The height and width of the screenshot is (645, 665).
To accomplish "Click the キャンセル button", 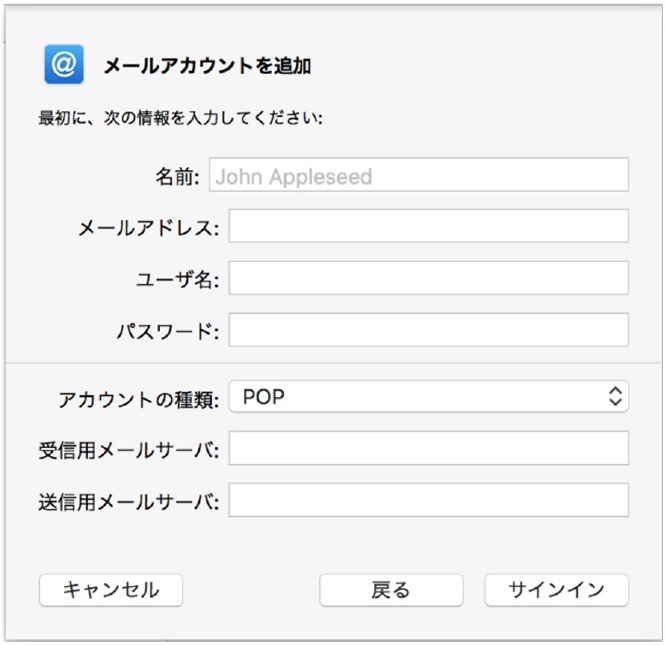I will pos(111,590).
